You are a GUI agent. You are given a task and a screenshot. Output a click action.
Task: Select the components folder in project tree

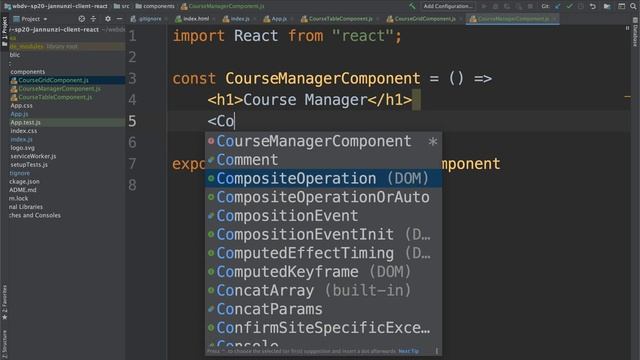28,72
